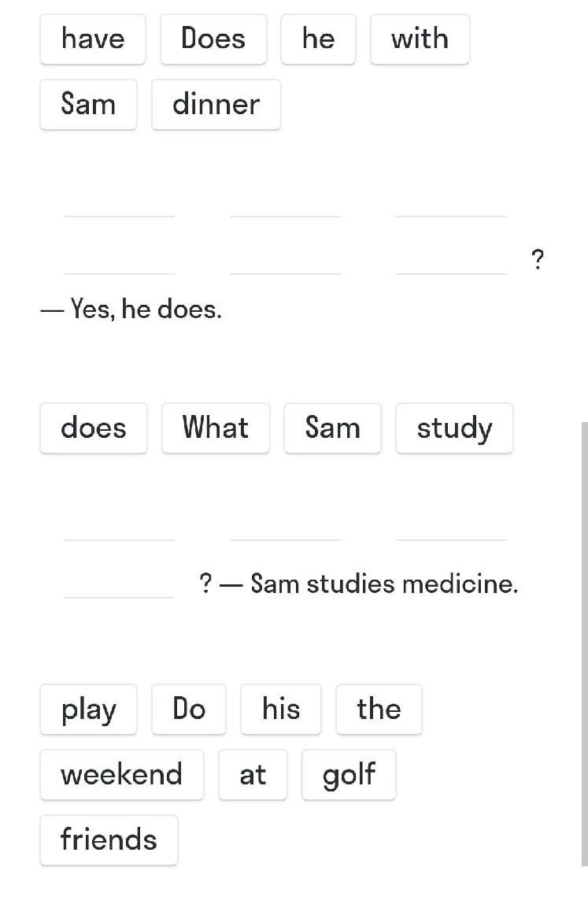Choose the 'he' word tile
Screen dimensions: 588x897
coord(318,39)
